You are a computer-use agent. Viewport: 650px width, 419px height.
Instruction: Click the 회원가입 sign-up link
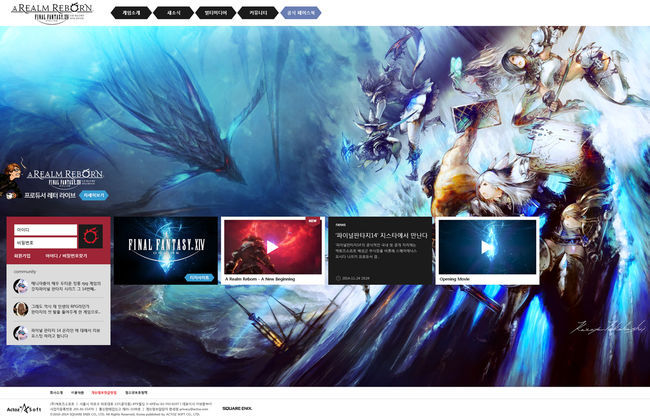click(x=22, y=256)
